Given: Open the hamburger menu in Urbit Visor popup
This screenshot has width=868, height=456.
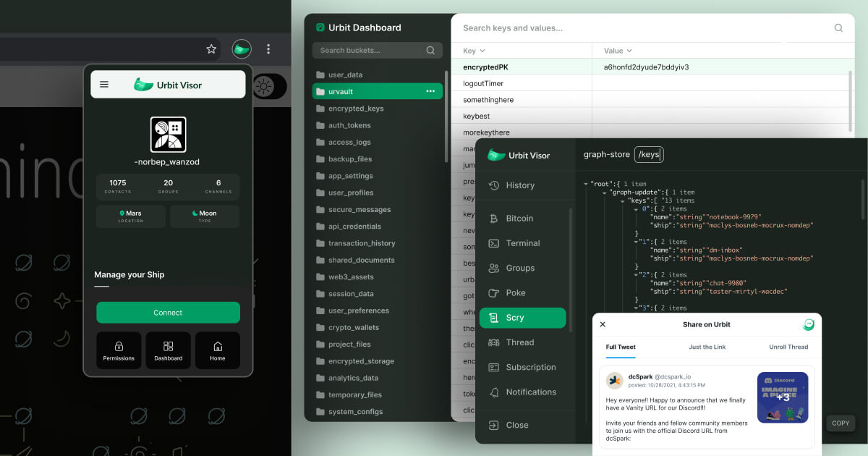Looking at the screenshot, I should tap(104, 85).
